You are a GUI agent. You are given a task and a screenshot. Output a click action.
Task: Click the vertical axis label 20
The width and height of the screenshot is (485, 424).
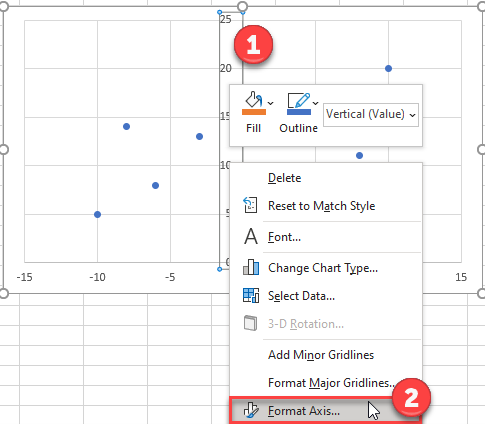click(x=226, y=68)
